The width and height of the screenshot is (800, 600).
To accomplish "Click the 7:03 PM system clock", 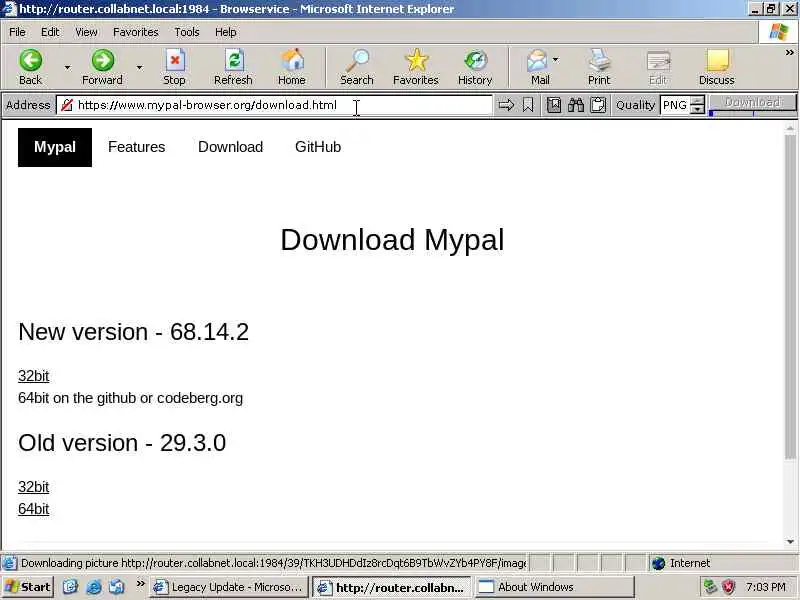I will click(766, 587).
